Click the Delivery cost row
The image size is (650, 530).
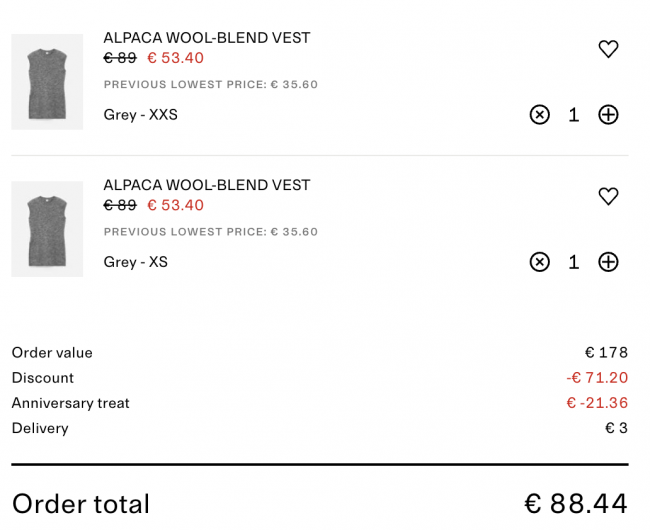pos(320,428)
